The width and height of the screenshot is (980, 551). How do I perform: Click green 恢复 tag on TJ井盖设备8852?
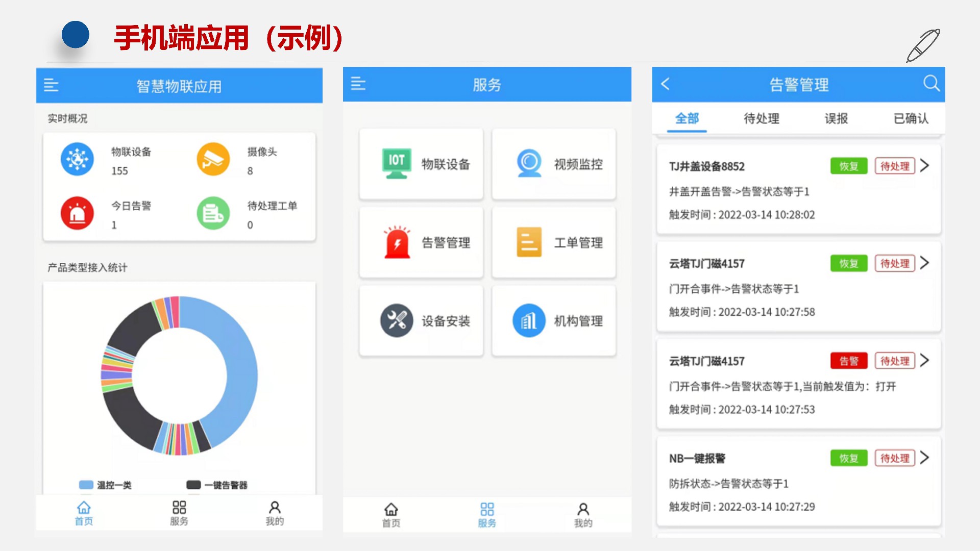[848, 166]
